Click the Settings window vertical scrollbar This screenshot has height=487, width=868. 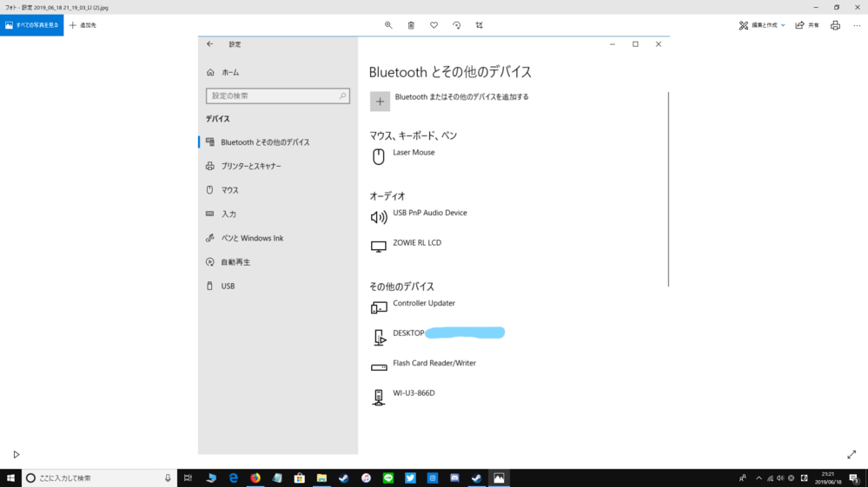tap(668, 189)
